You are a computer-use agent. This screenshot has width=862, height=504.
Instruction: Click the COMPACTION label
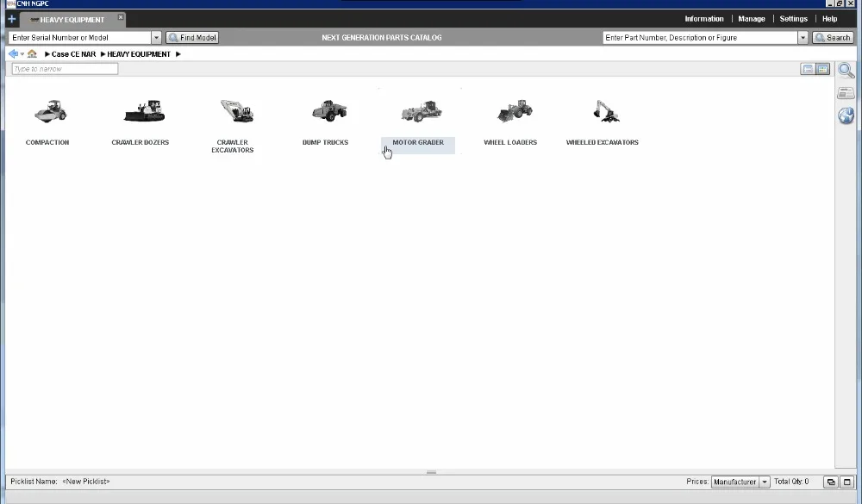47,142
